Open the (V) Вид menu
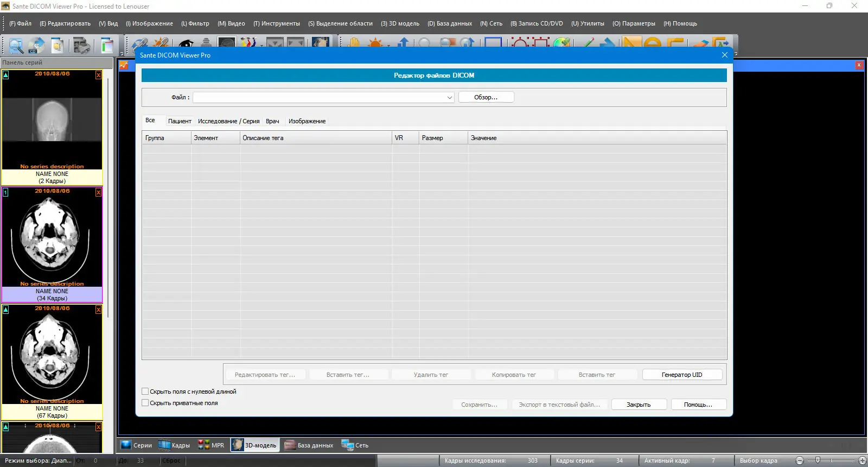 (108, 23)
